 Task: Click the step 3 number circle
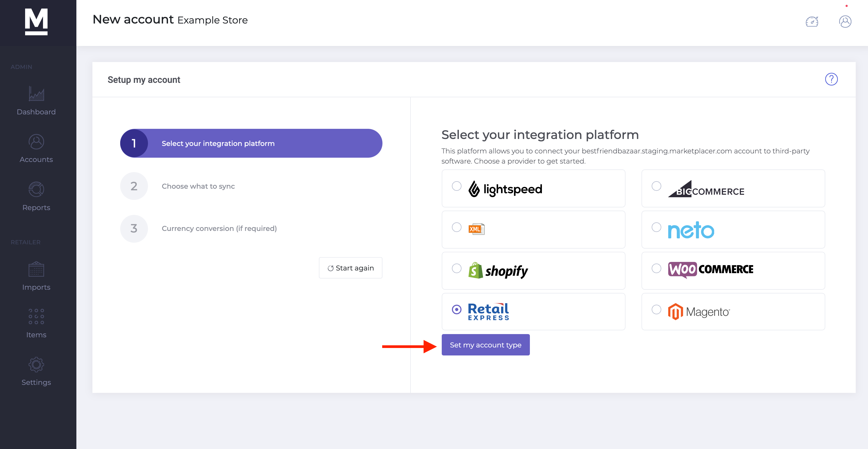(x=134, y=229)
